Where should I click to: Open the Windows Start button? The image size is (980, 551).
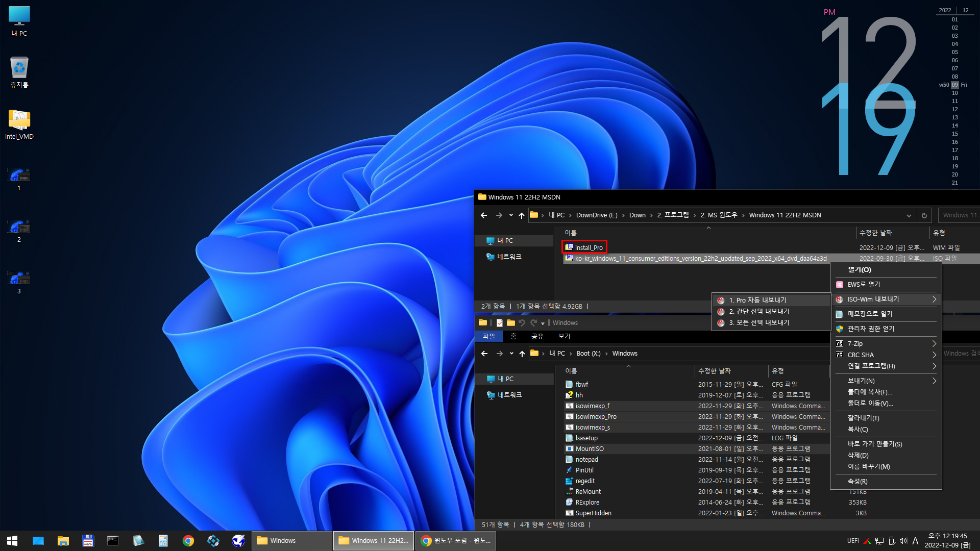click(x=12, y=540)
